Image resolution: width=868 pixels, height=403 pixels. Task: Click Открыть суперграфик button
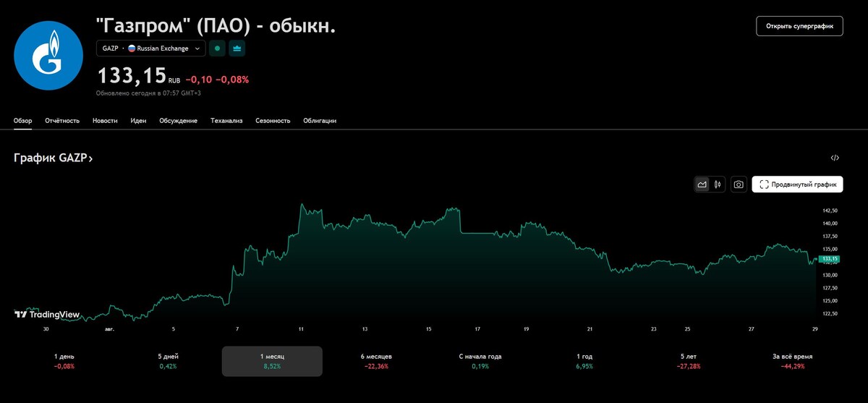coord(799,26)
